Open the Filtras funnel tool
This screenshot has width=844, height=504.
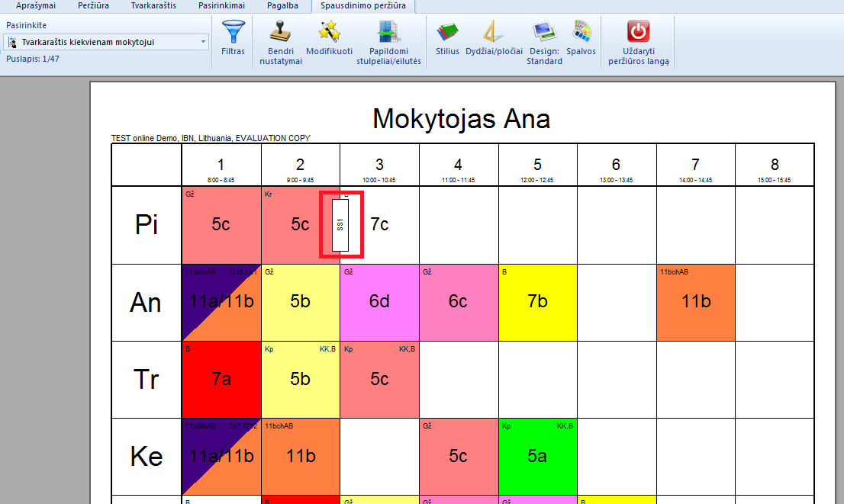point(233,38)
